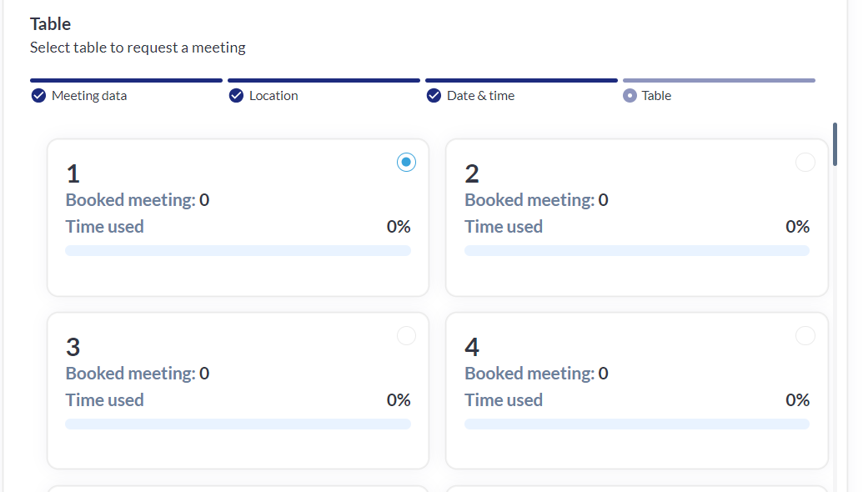Select table 3 radio button

click(x=406, y=336)
